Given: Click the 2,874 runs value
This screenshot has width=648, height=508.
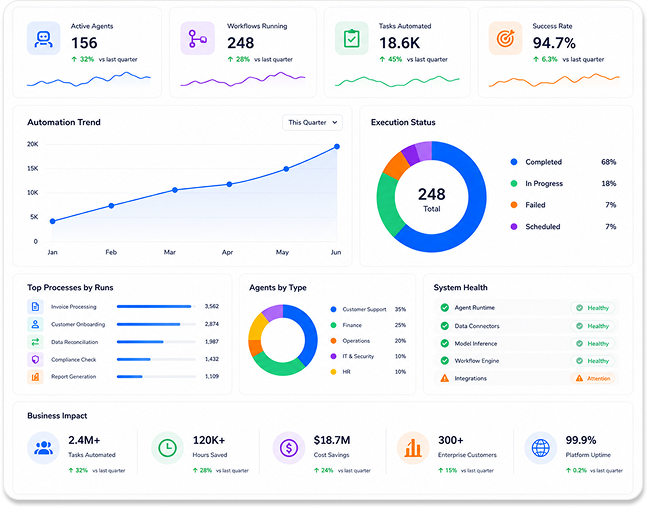Looking at the screenshot, I should point(212,324).
